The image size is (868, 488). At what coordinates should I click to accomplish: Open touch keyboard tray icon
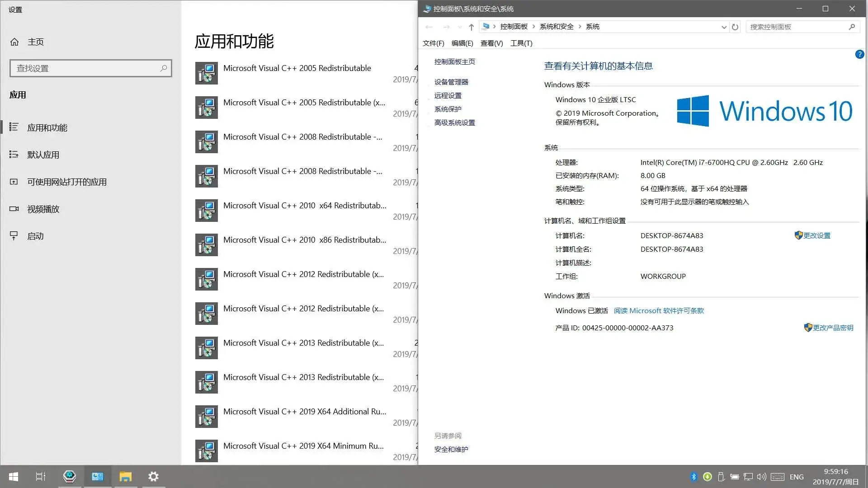[x=778, y=477]
